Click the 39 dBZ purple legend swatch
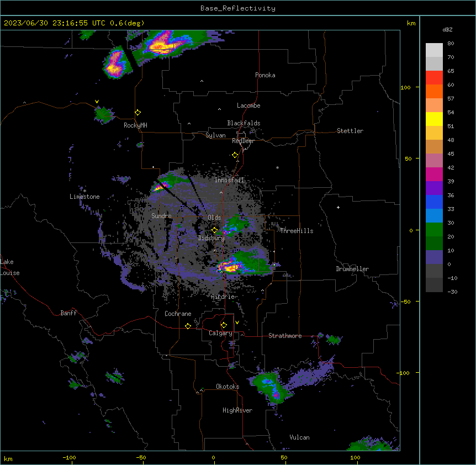This screenshot has width=476, height=465. point(434,188)
